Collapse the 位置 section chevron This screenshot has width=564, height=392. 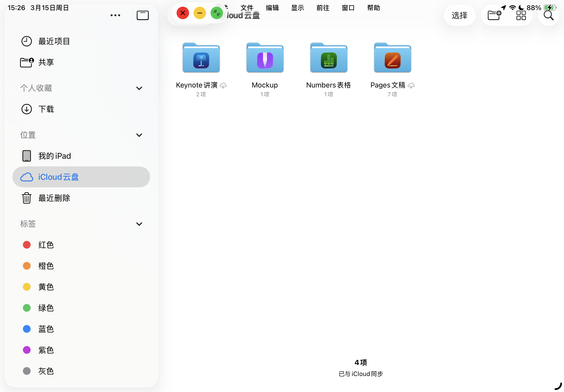tap(139, 135)
